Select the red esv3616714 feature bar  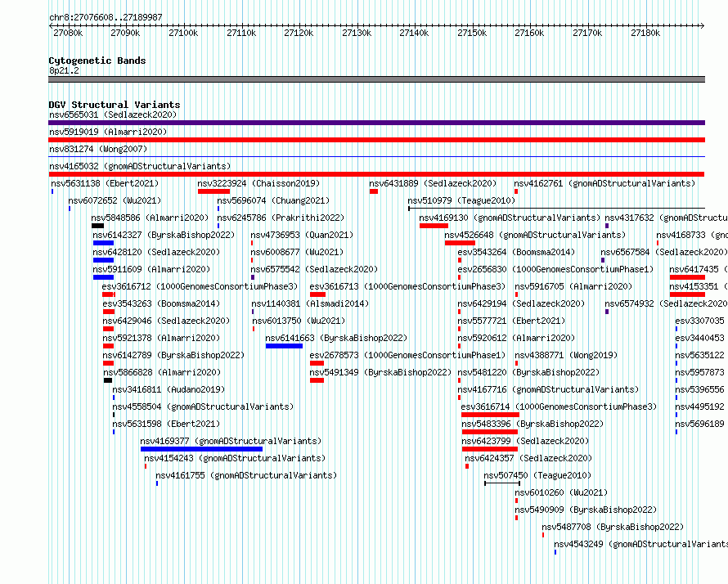tap(490, 415)
